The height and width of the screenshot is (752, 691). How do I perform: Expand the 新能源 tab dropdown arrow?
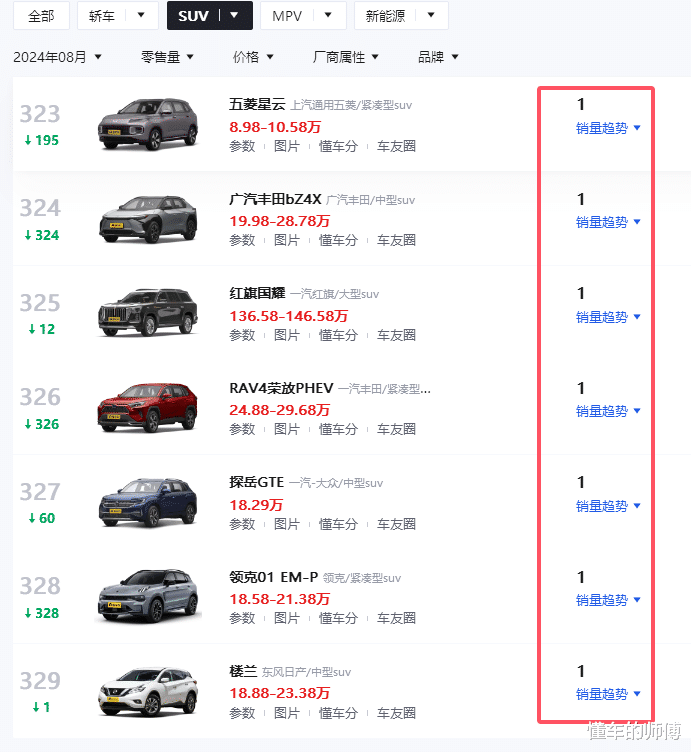pos(431,15)
